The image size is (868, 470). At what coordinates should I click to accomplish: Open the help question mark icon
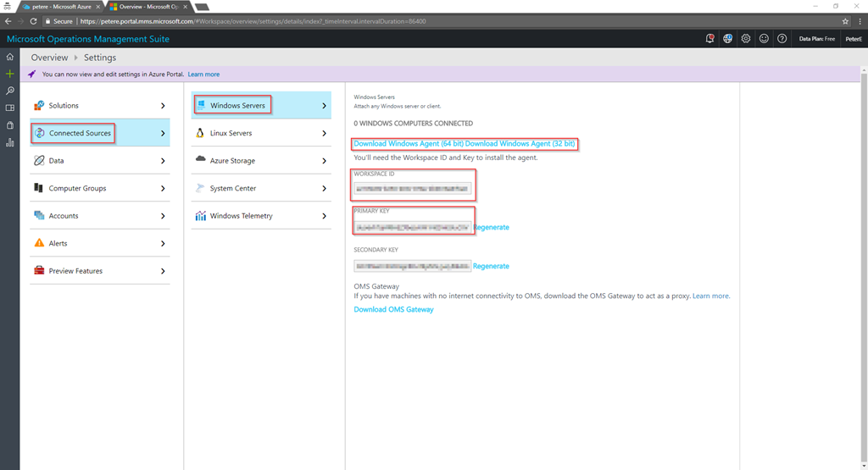point(782,39)
